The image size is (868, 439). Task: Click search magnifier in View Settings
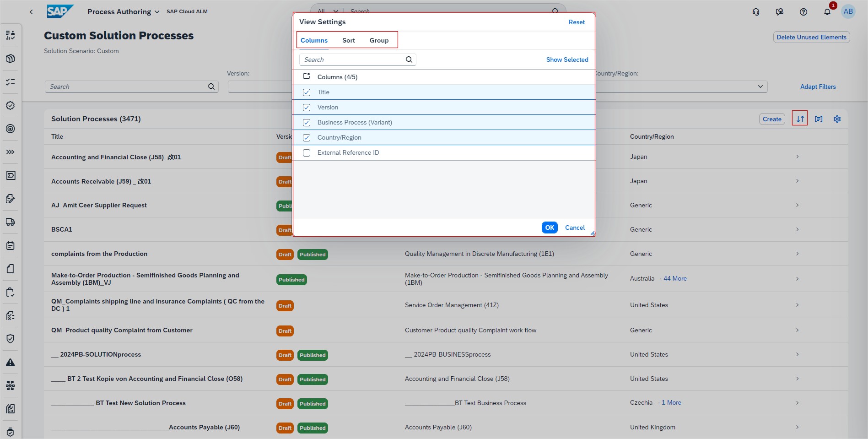point(409,60)
